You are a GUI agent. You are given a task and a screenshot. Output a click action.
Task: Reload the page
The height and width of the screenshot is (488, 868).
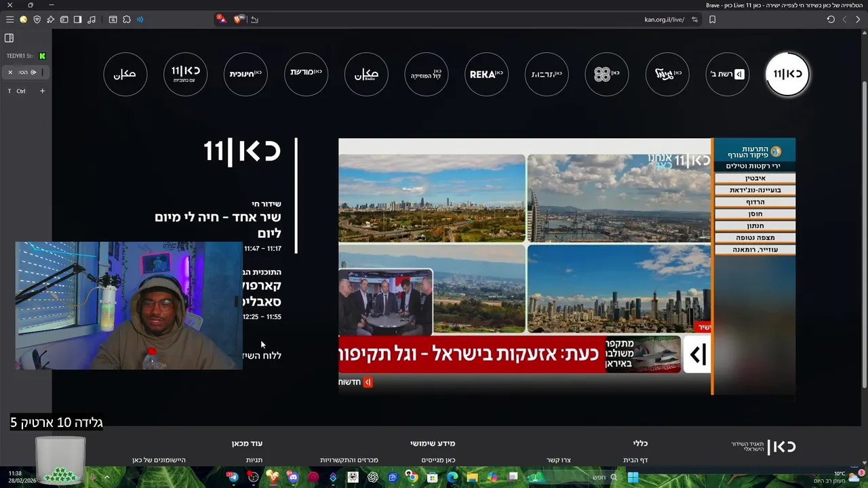click(x=831, y=20)
